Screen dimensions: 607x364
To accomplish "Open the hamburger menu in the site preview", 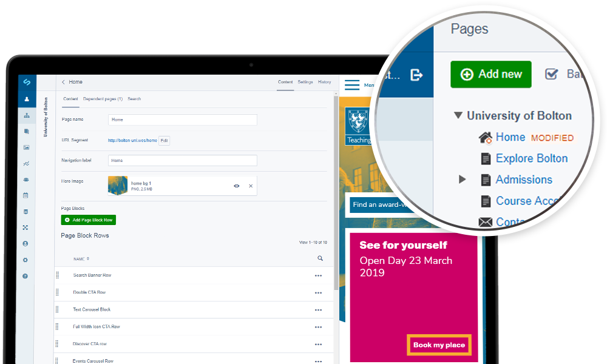I will (x=352, y=85).
